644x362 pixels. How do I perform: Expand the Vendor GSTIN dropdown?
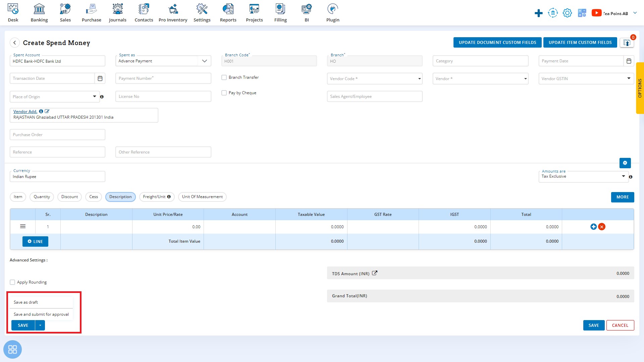[x=629, y=79]
